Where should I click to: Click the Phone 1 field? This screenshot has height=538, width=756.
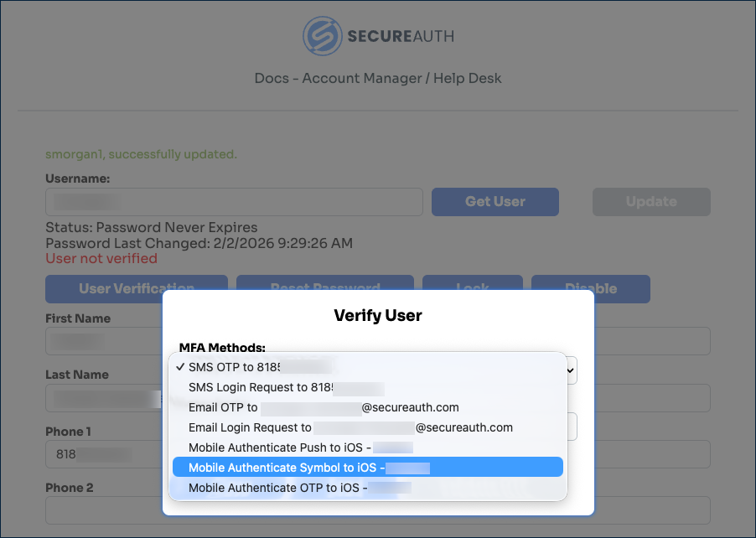pyautogui.click(x=104, y=454)
